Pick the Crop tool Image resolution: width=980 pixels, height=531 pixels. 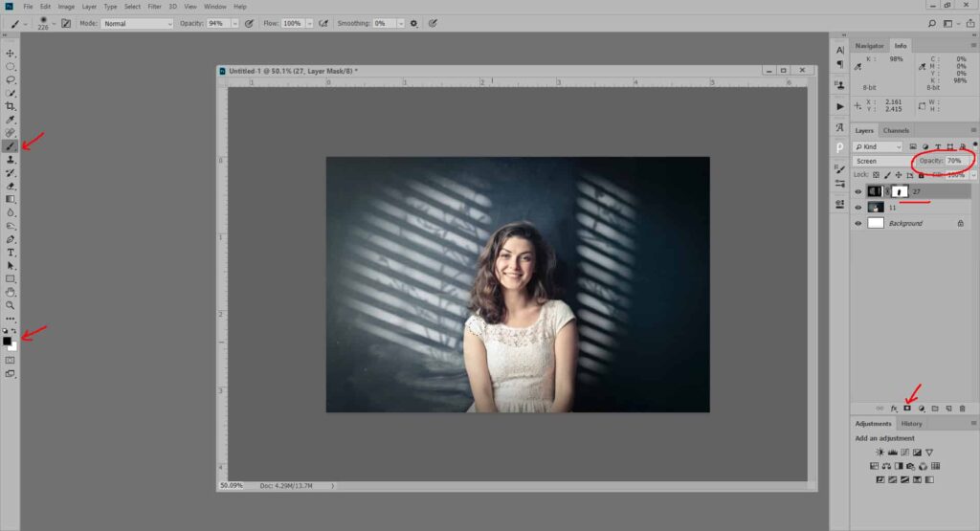[x=11, y=106]
